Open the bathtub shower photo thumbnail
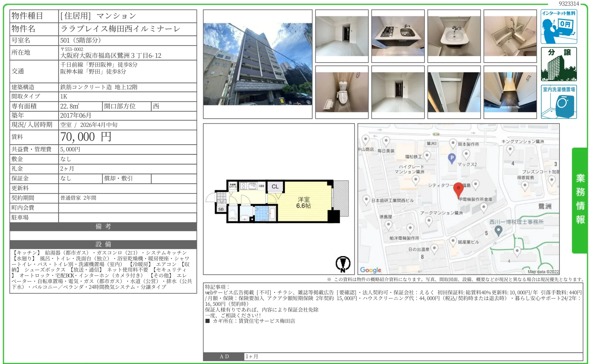The height and width of the screenshot is (364, 592). click(510, 36)
